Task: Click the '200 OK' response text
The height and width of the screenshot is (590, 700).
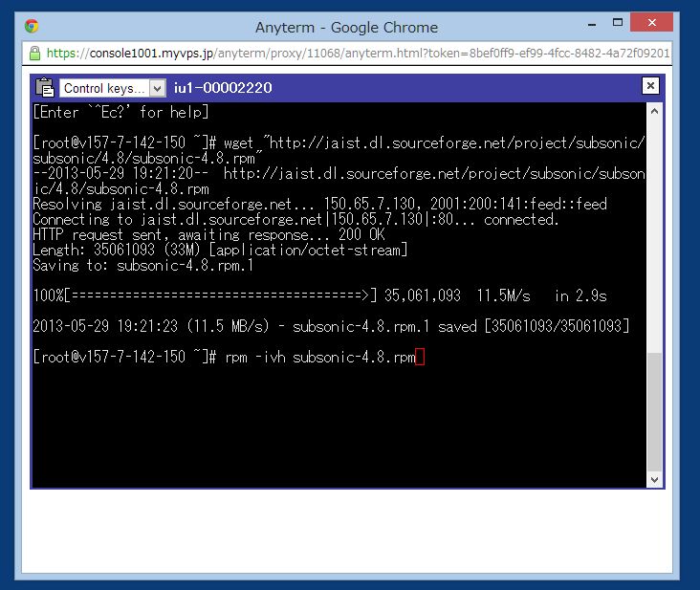Action: tap(361, 234)
